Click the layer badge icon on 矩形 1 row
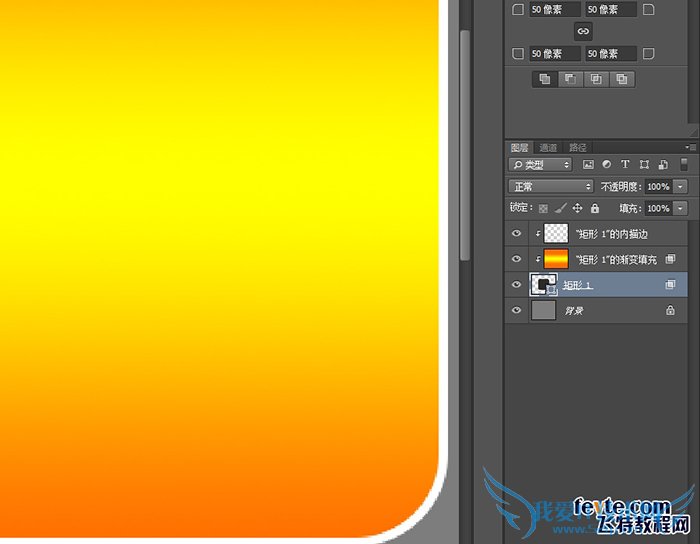 [x=670, y=284]
